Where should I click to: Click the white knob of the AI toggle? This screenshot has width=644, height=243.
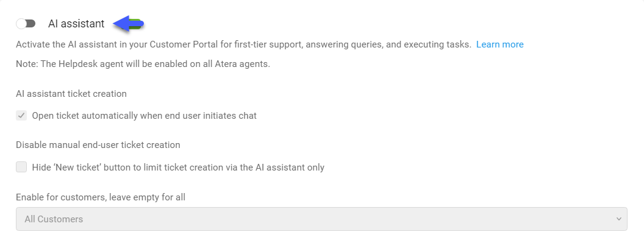[x=21, y=24]
